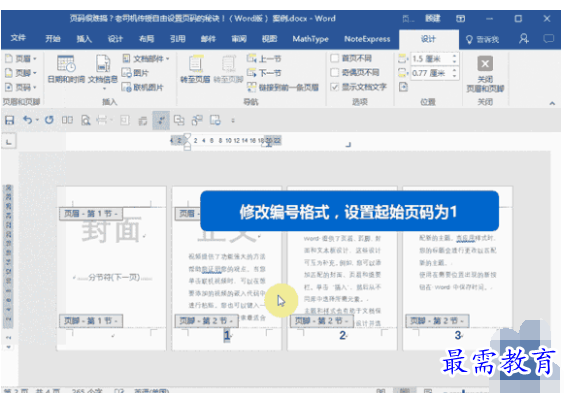Enable the 奇偶页不同 checkbox
This screenshot has height=393, width=564.
(335, 73)
